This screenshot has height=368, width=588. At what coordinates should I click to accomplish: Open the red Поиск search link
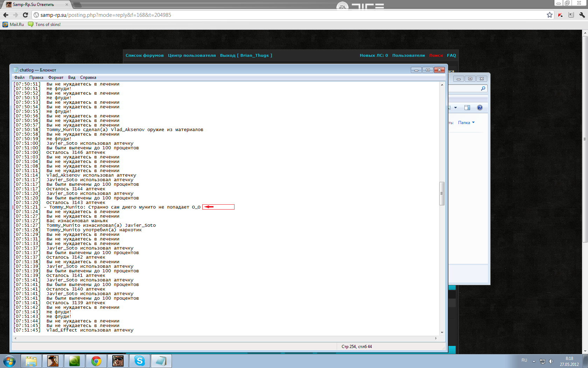pos(436,55)
